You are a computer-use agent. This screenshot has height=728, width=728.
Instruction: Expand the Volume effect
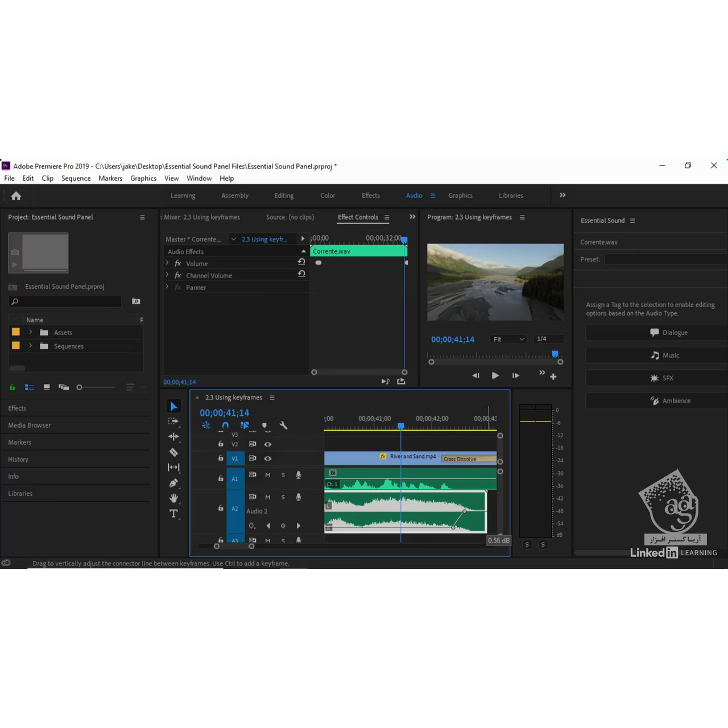[167, 263]
